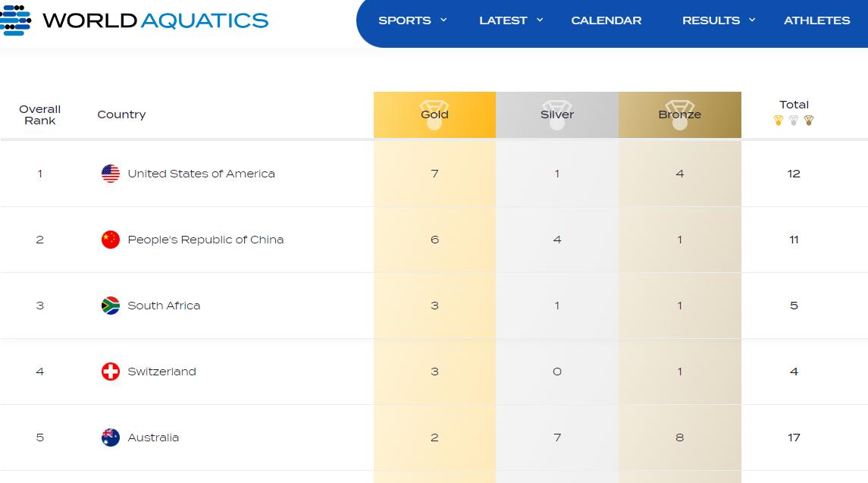Click the gold medal icon under Total
This screenshot has width=868, height=483.
pyautogui.click(x=779, y=121)
